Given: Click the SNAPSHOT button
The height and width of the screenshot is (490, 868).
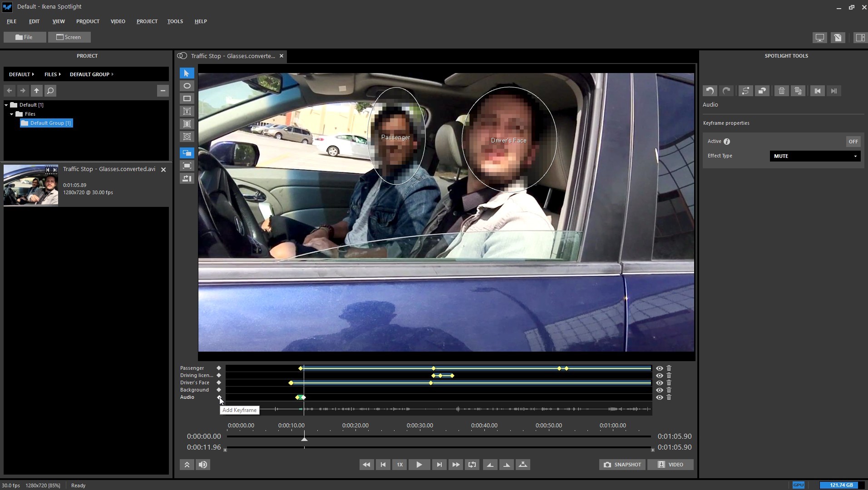Looking at the screenshot, I should pos(622,465).
